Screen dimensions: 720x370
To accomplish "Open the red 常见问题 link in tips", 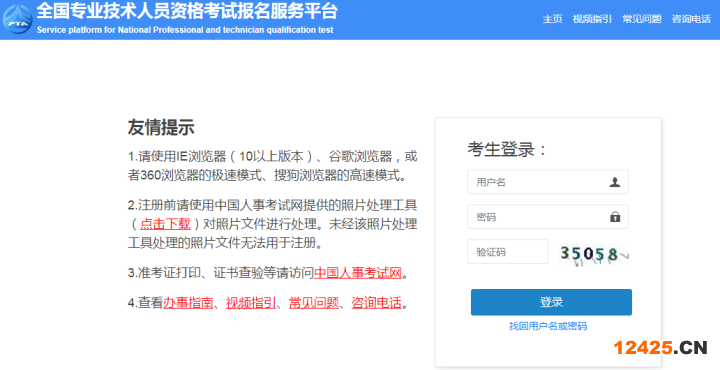I will click(314, 303).
